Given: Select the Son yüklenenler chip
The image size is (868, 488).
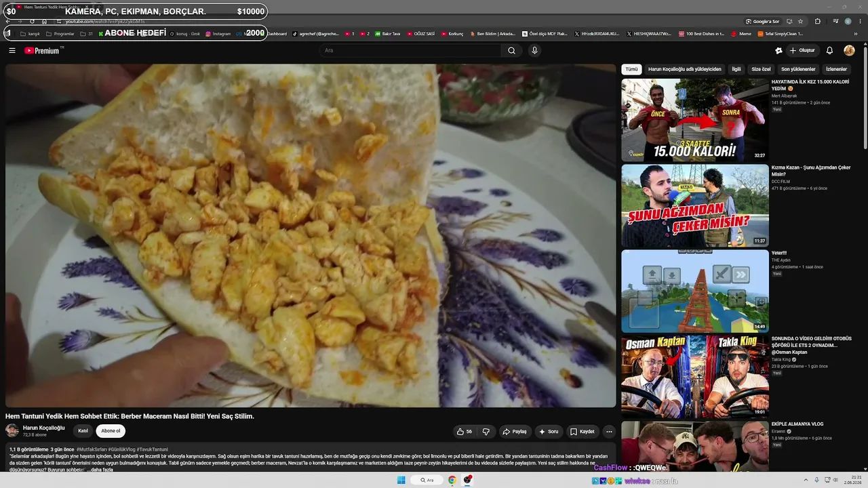Looking at the screenshot, I should pyautogui.click(x=798, y=69).
